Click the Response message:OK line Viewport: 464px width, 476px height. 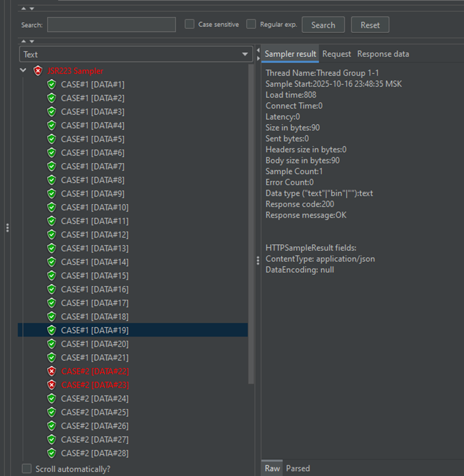306,215
